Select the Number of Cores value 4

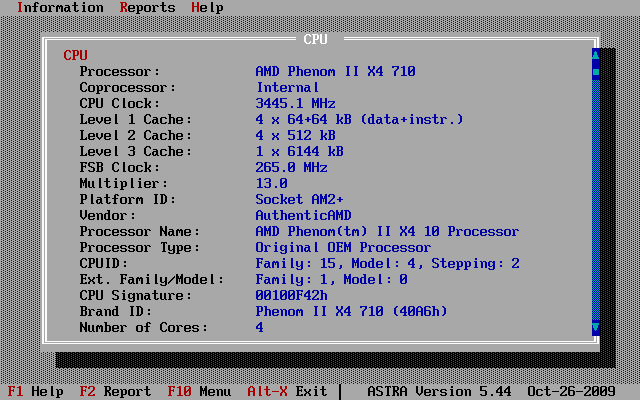(x=260, y=327)
